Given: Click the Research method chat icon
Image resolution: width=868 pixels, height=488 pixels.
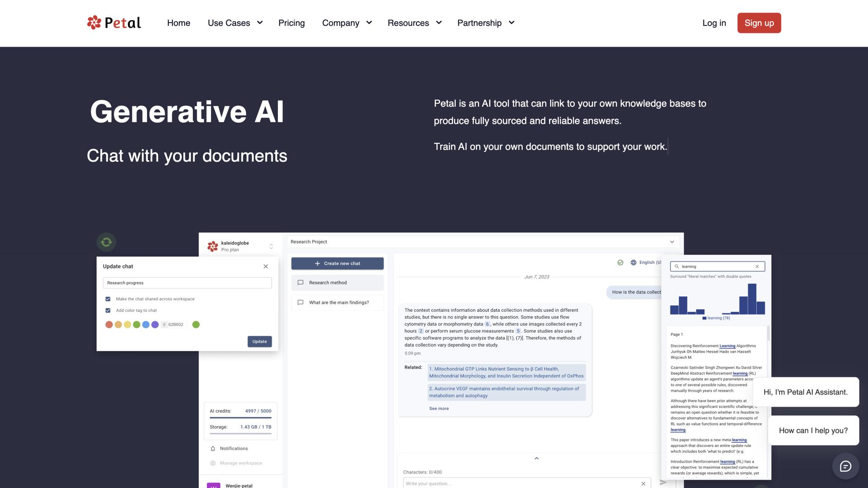Looking at the screenshot, I should coord(301,283).
